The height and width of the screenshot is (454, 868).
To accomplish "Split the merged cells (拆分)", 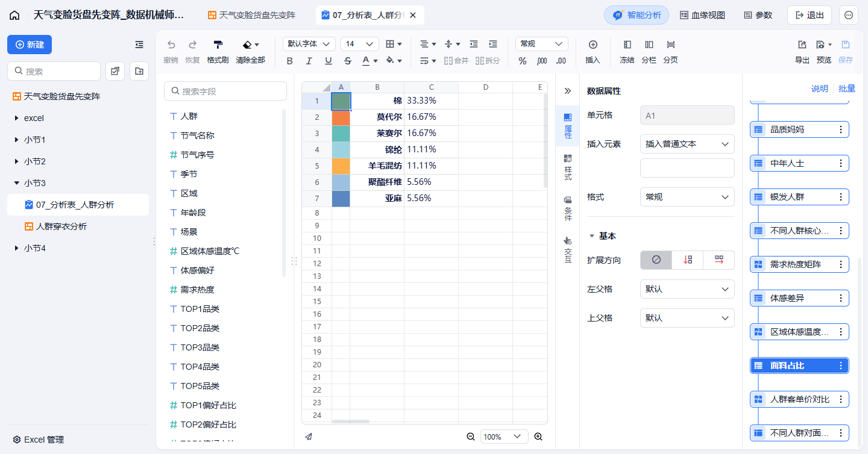I will pos(488,60).
